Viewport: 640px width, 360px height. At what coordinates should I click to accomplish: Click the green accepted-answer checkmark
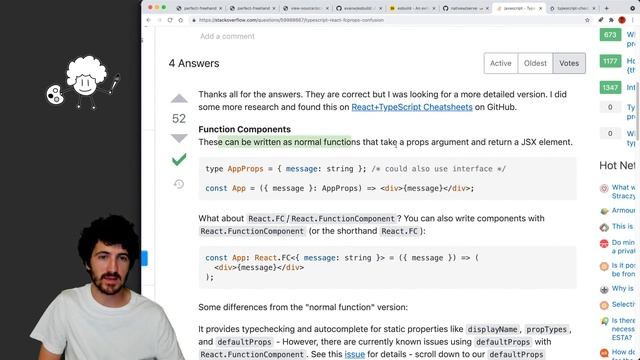click(179, 159)
